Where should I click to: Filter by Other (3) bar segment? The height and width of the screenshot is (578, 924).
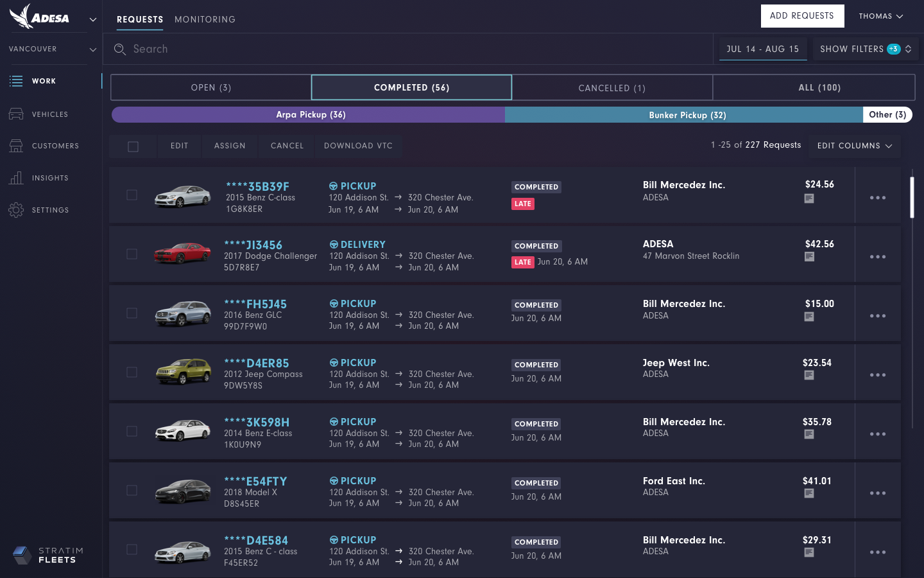click(x=887, y=114)
